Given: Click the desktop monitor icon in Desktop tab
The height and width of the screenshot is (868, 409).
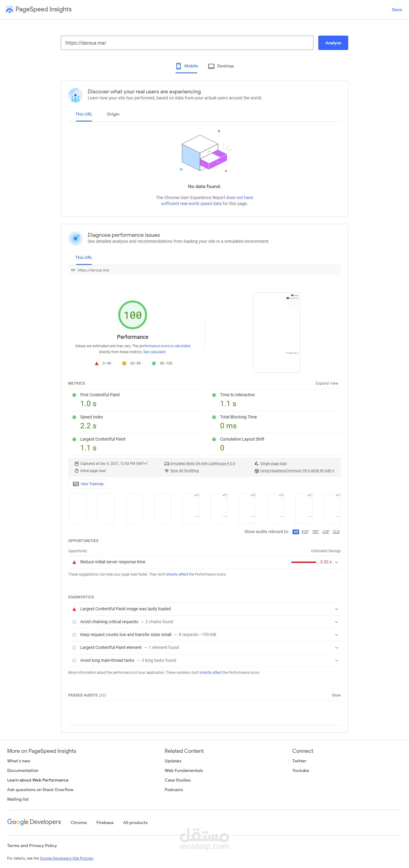Looking at the screenshot, I should (x=211, y=66).
